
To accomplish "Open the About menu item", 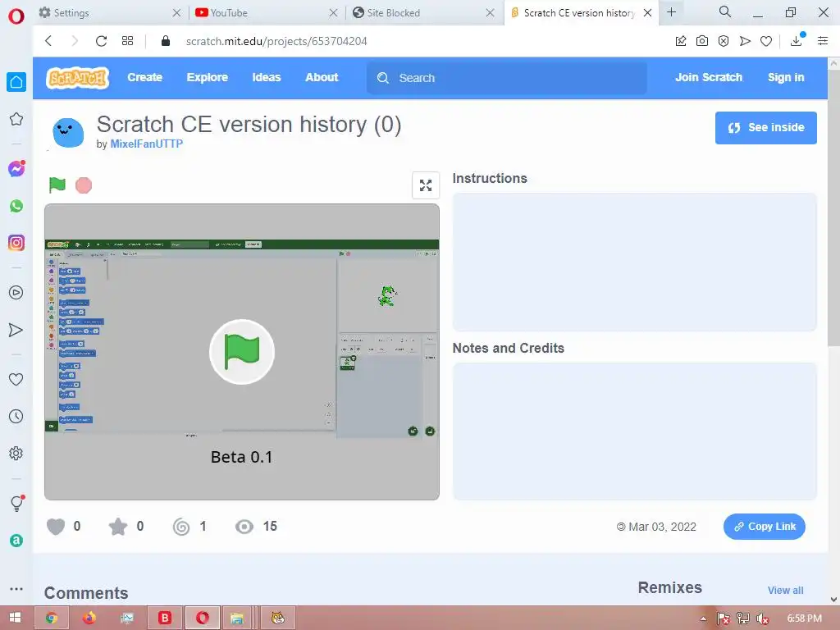I will [322, 77].
